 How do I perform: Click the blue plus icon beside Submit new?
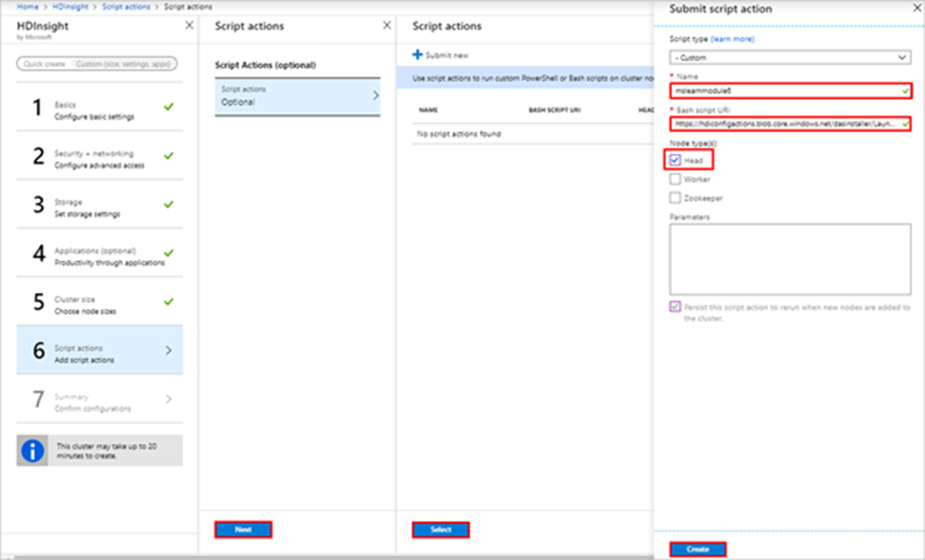click(x=417, y=55)
